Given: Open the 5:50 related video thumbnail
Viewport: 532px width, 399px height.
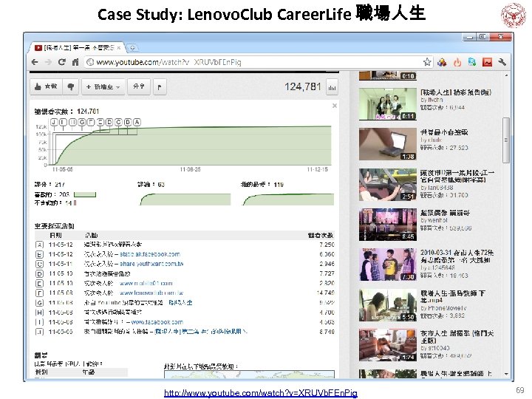Looking at the screenshot, I should point(388,305).
